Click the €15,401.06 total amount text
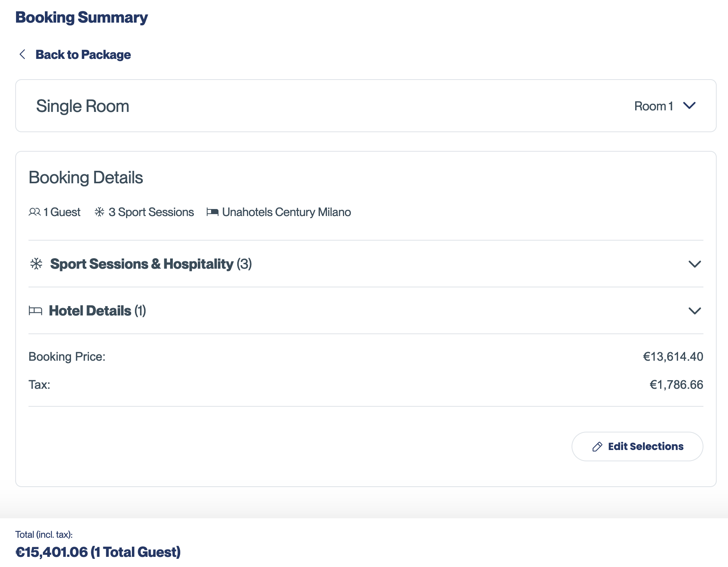The height and width of the screenshot is (567, 728). (51, 552)
